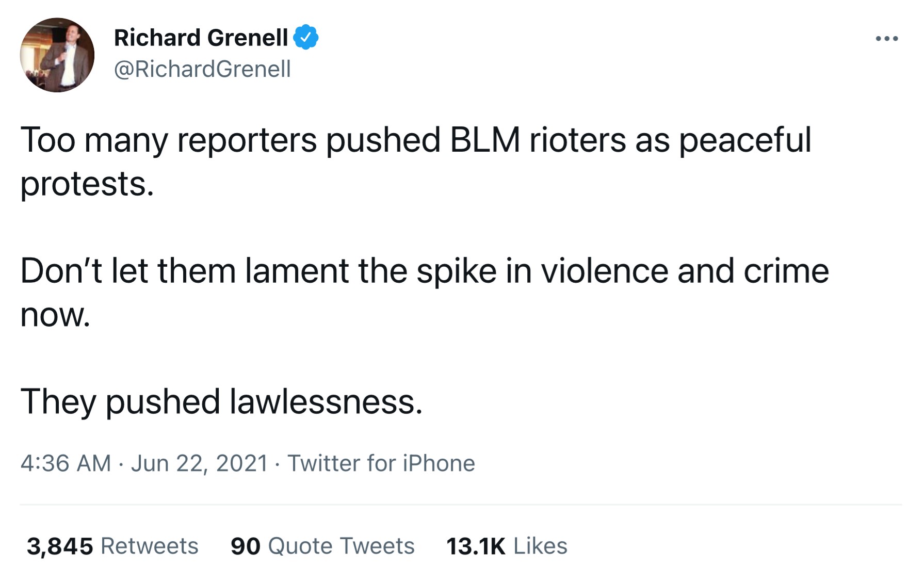View quotes via the Quote Tweets label
924x581 pixels.
pyautogui.click(x=341, y=546)
